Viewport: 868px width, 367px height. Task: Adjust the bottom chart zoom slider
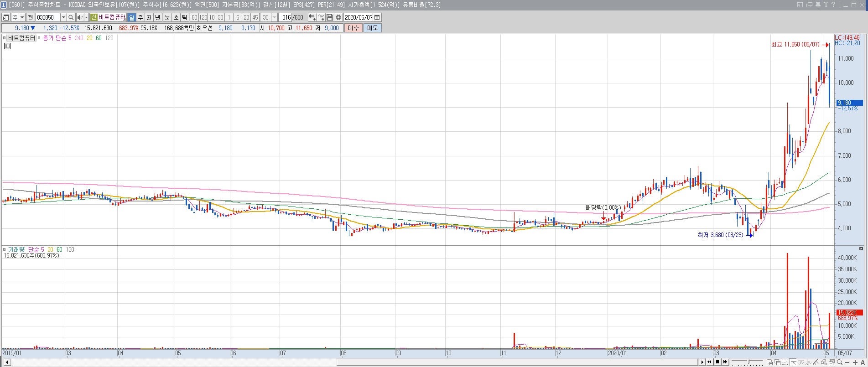click(x=747, y=363)
